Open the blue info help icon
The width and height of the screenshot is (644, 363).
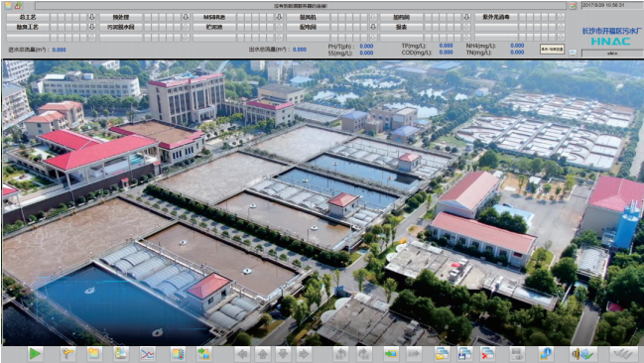pos(546,353)
